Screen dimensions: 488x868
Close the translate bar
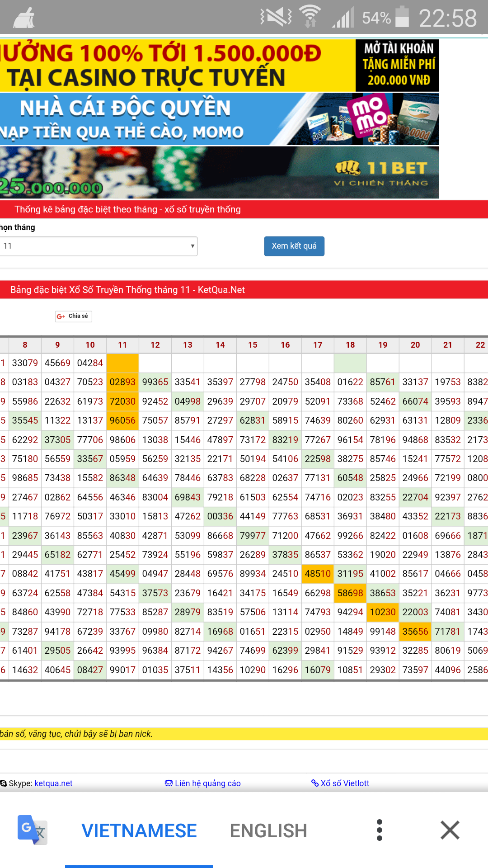tap(450, 830)
